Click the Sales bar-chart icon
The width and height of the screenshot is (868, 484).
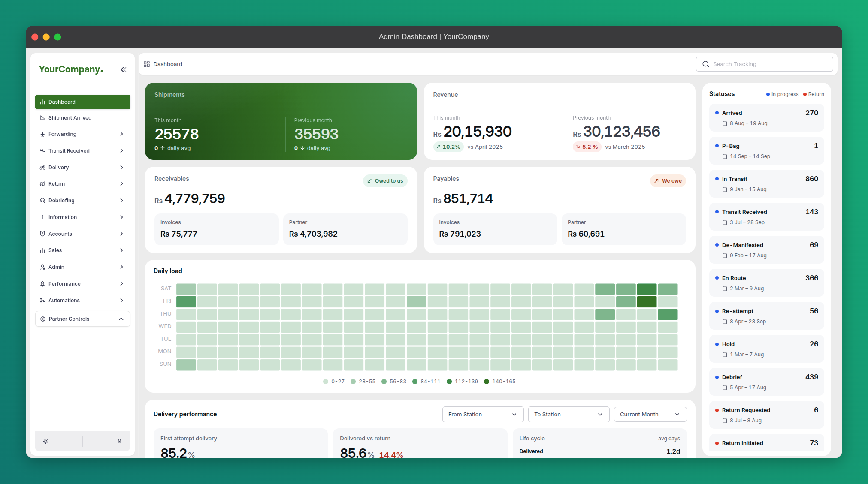42,250
